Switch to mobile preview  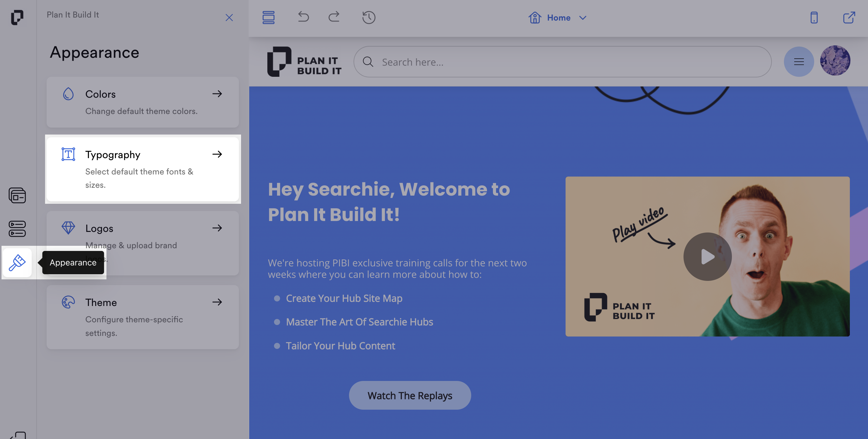pos(814,18)
